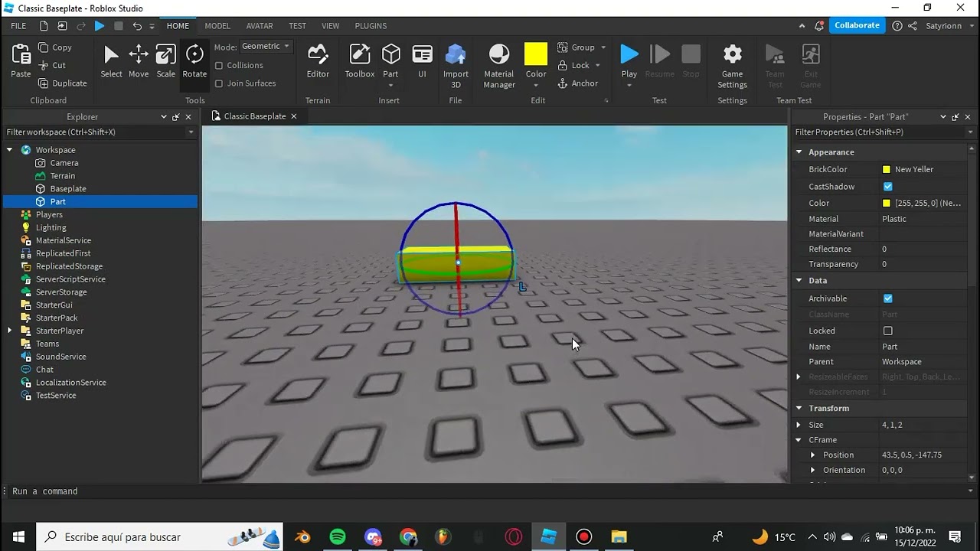Activate the Scale tool
Screen dimensions: 980x551
(x=165, y=61)
